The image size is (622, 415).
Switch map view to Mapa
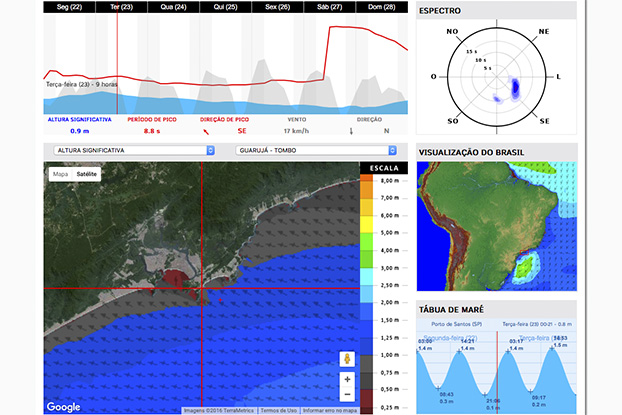(x=61, y=174)
